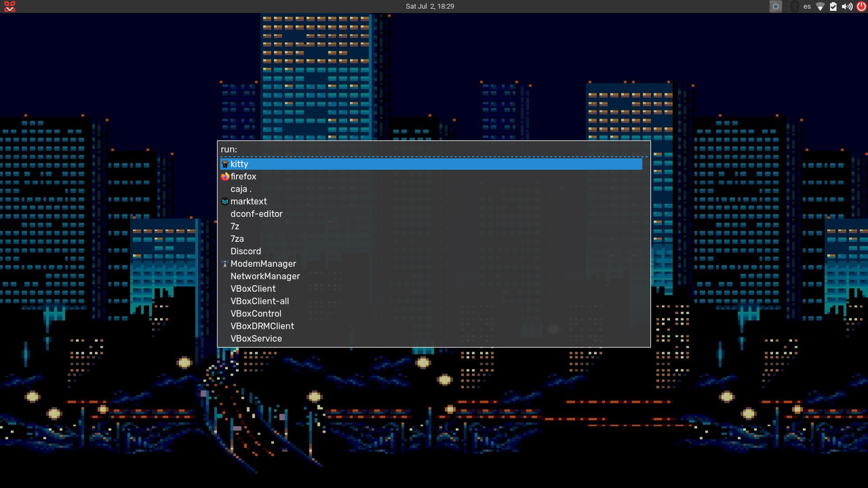Toggle Bluetooth from its tray icon
This screenshot has width=868, height=488.
pyautogui.click(x=793, y=6)
